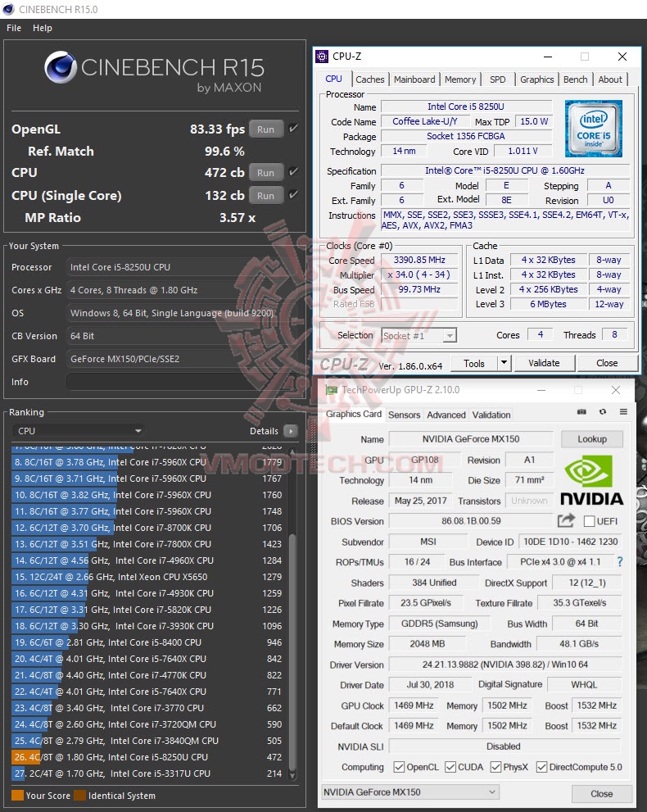The width and height of the screenshot is (647, 812).
Task: Click the Intel Core i5 badge in CPU-Z
Action: click(593, 129)
